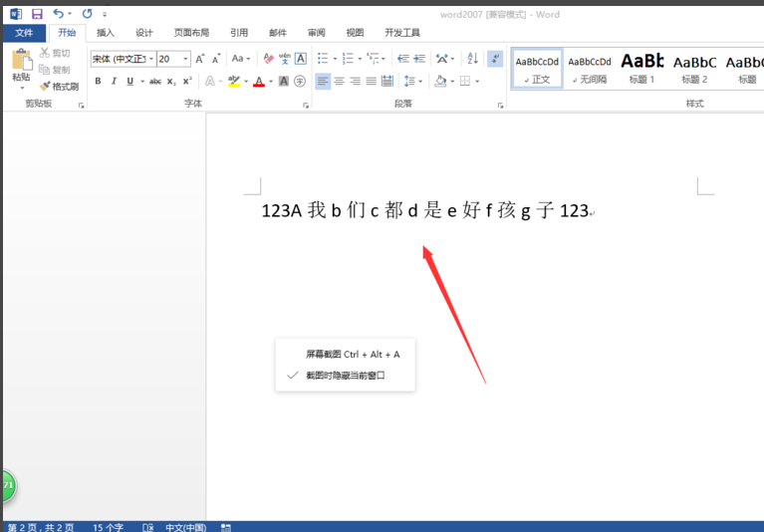The width and height of the screenshot is (764, 532).
Task: Open the Paragraph dialog launcher (段落 group)
Action: pos(500,106)
